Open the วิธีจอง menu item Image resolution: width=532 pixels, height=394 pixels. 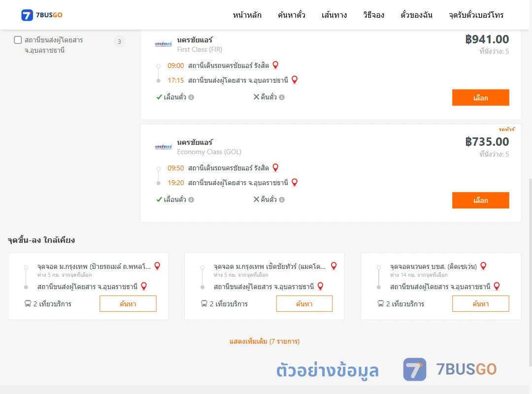[373, 15]
